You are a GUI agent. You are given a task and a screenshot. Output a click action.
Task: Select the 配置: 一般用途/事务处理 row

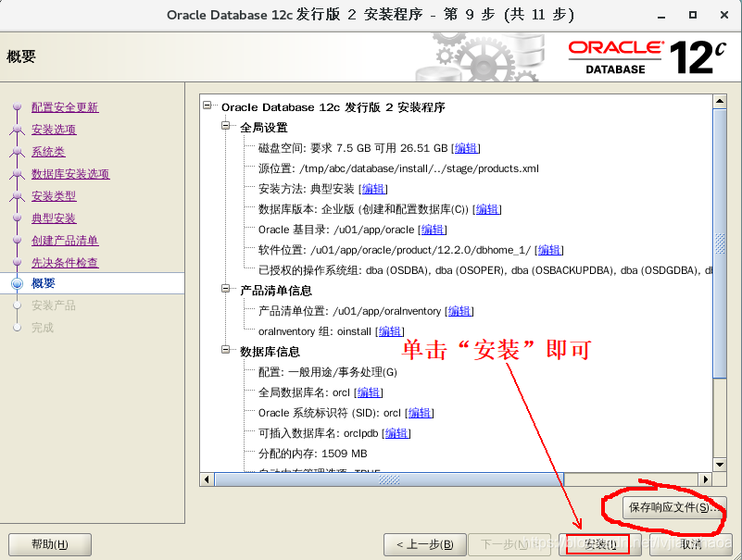(x=328, y=372)
